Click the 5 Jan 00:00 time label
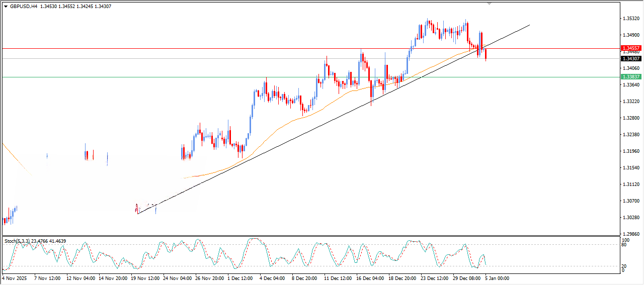The image size is (644, 285). 496,277
